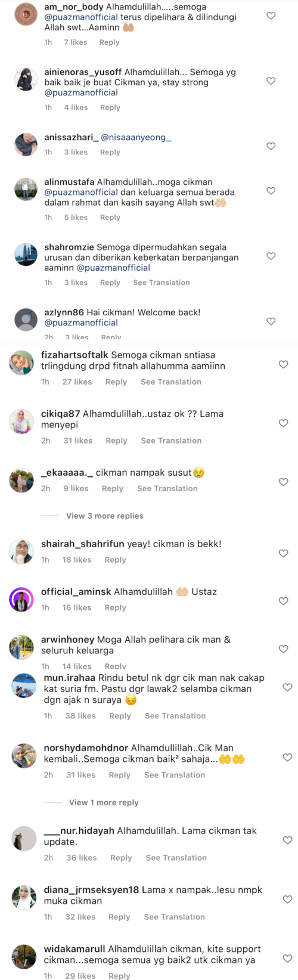
Task: Tap heart next to mun.irahaa's comment
Action: pos(287,687)
